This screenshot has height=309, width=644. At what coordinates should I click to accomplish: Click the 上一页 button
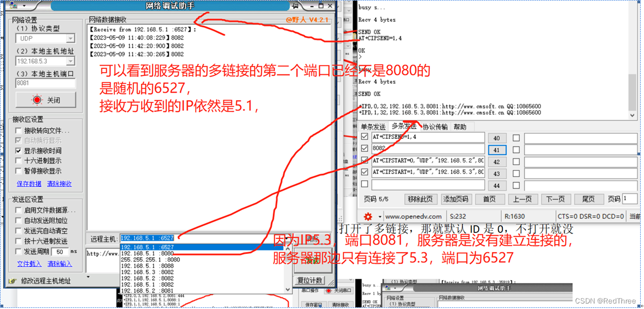pos(522,199)
